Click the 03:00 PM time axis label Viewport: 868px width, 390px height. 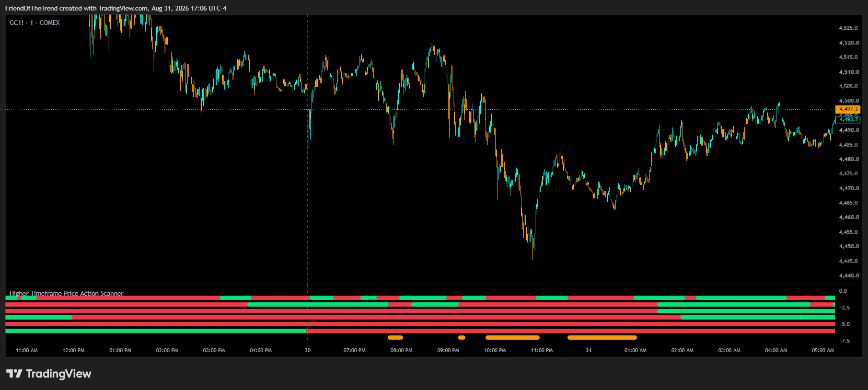tap(214, 350)
